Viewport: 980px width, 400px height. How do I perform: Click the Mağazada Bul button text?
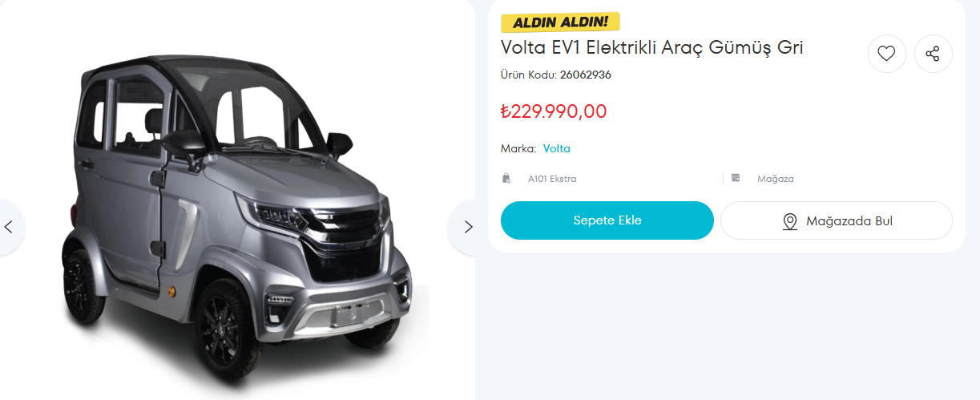pos(849,221)
